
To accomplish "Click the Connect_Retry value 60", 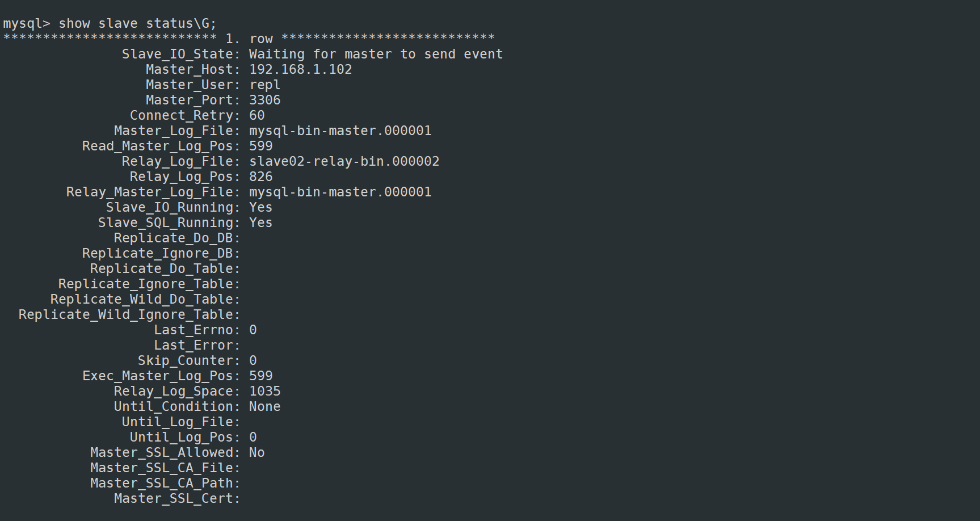I will 256,116.
